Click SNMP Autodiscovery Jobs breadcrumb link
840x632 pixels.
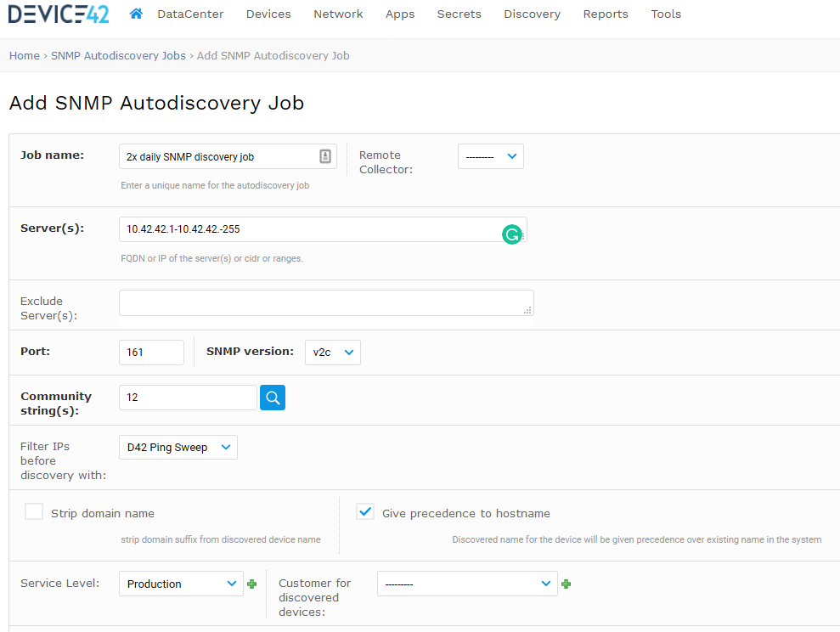point(118,56)
